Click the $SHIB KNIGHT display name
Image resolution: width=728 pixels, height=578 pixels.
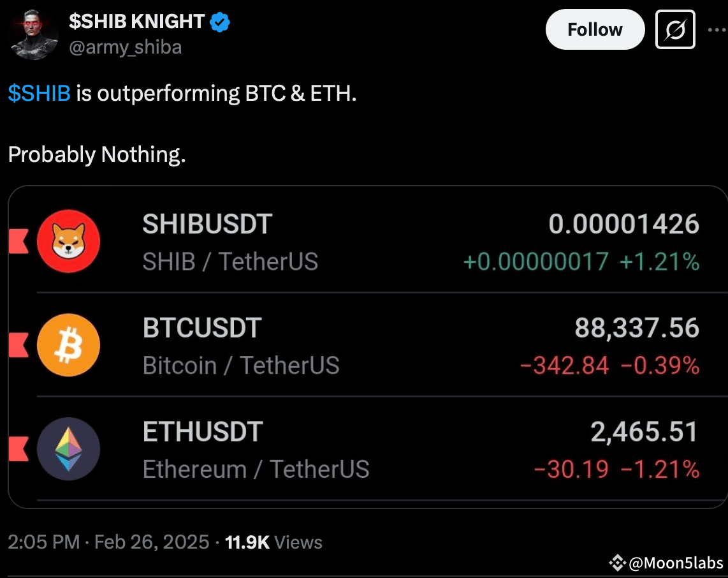click(x=136, y=22)
